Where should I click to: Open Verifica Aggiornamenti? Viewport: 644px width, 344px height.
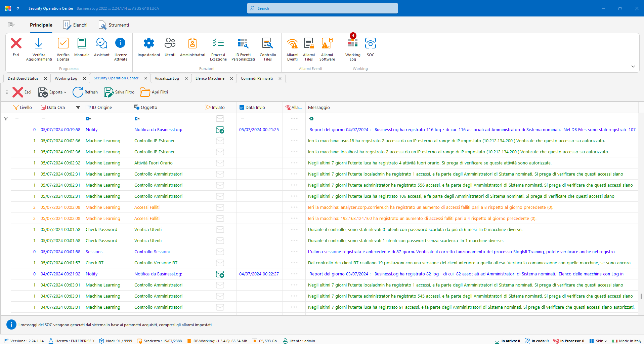pos(39,49)
